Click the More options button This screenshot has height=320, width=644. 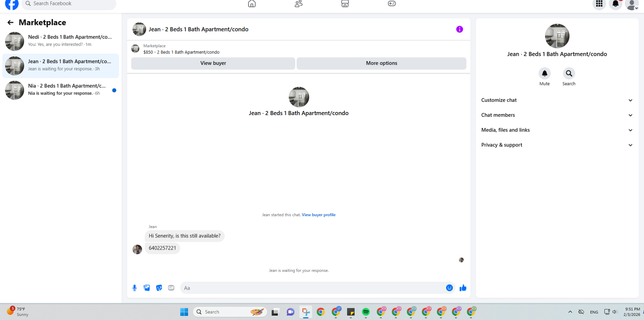click(x=381, y=63)
